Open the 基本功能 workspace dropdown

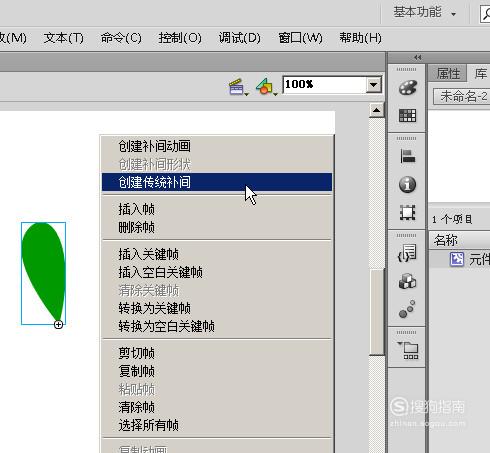coord(424,13)
